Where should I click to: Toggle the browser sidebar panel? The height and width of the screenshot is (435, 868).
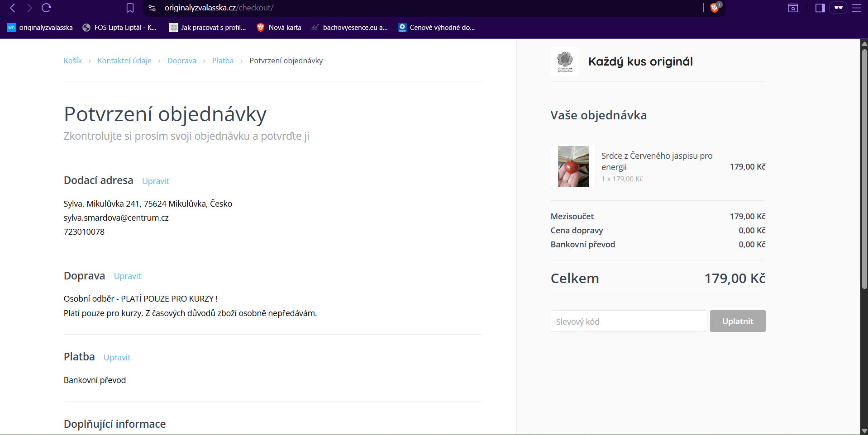point(820,8)
